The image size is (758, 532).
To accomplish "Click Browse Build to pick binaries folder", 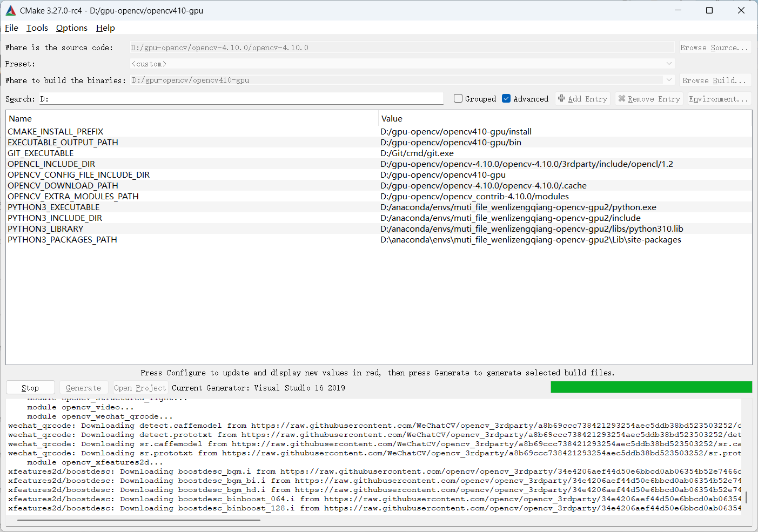I will (714, 79).
